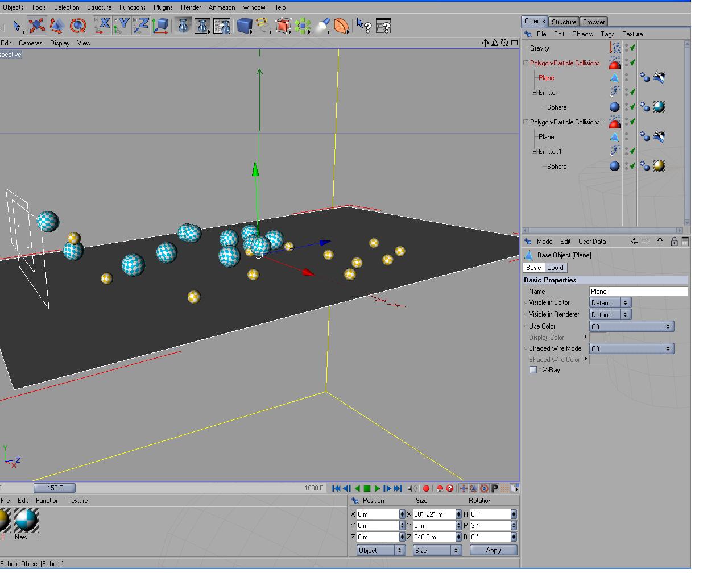
Task: Open the Add Cube primitive tool
Action: [x=244, y=26]
